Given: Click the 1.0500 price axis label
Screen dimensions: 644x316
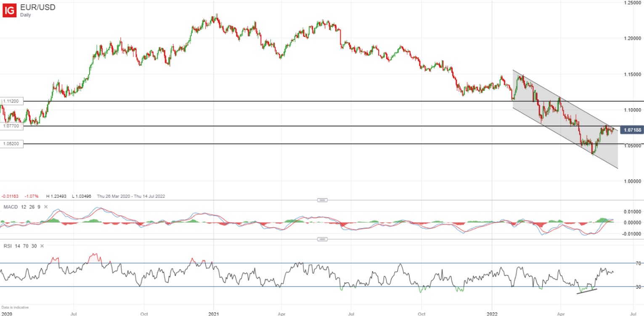Looking at the screenshot, I should point(633,146).
